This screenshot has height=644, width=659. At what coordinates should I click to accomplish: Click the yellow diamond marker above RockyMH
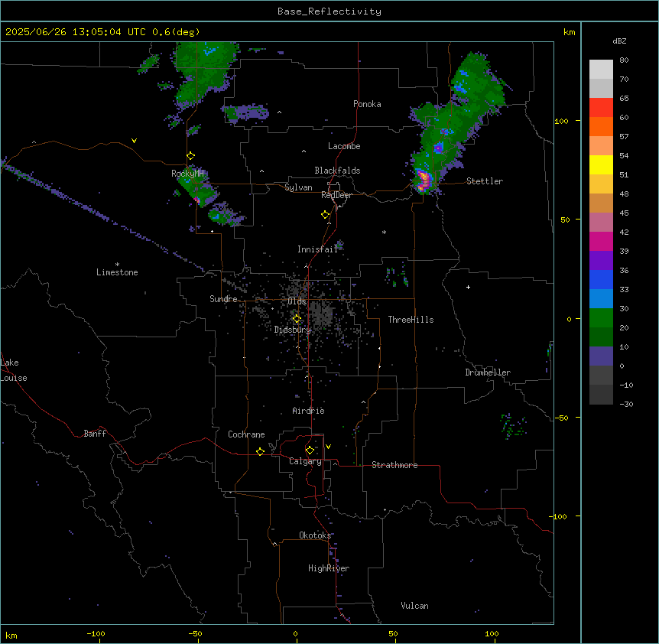tap(191, 156)
